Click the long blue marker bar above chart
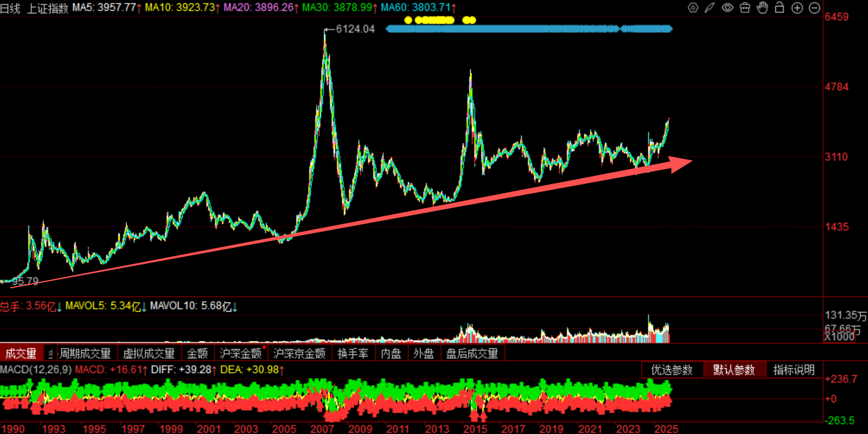868x434 pixels. 529,29
